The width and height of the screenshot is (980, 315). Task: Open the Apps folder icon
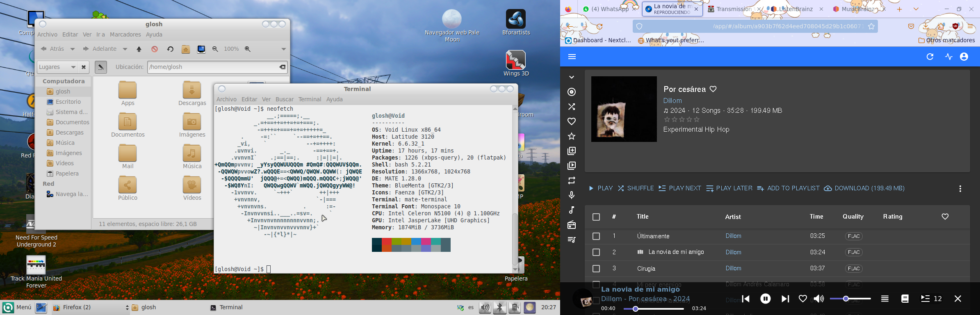128,89
